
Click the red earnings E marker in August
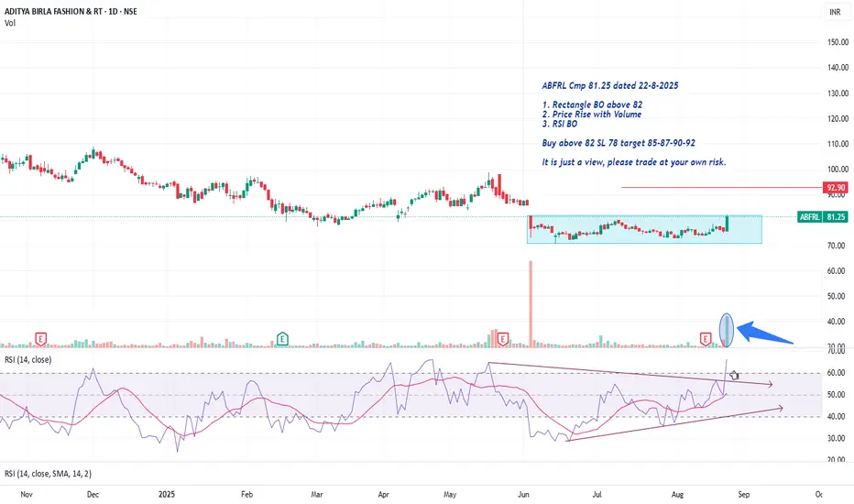coord(706,339)
